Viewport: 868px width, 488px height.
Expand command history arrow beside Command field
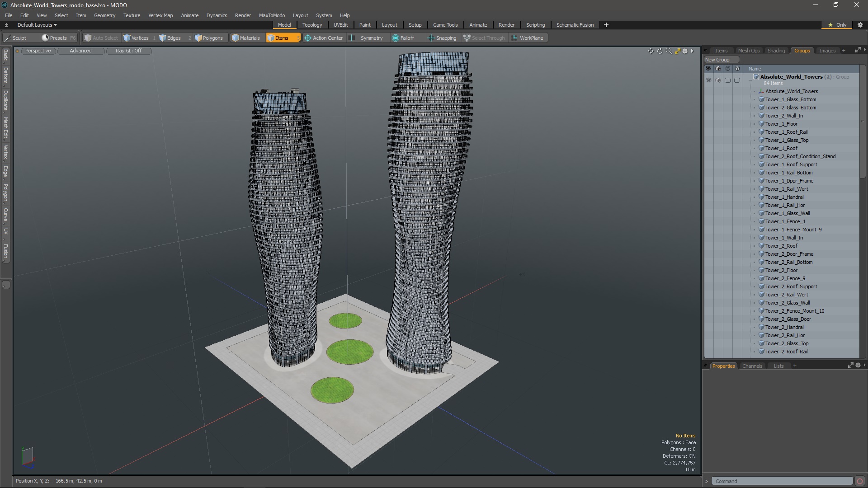[707, 481]
